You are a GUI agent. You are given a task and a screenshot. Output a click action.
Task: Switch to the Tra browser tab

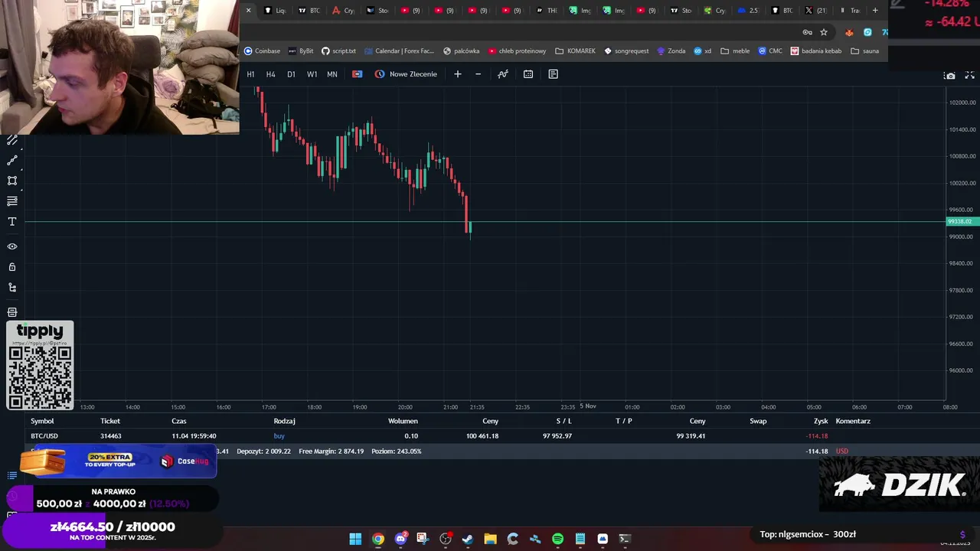point(850,11)
